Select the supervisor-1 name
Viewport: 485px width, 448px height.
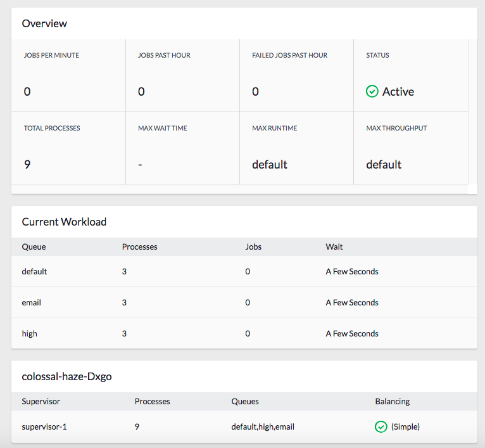coord(44,427)
